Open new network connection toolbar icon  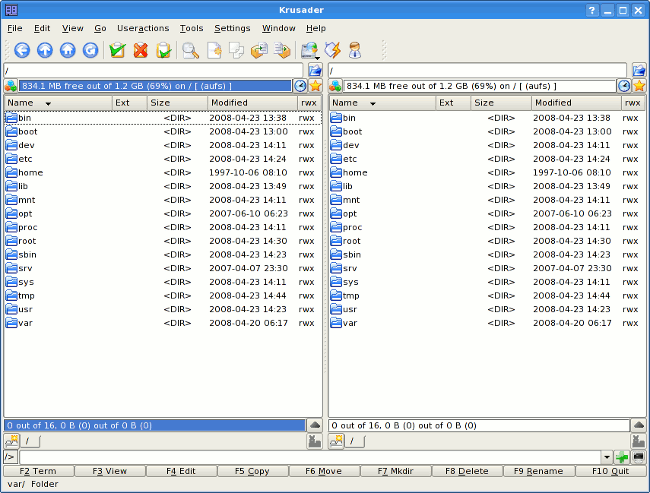coord(309,50)
